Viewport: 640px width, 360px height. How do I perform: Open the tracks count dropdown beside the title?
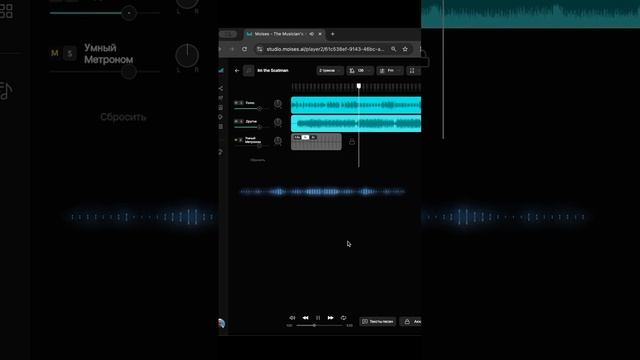click(330, 71)
